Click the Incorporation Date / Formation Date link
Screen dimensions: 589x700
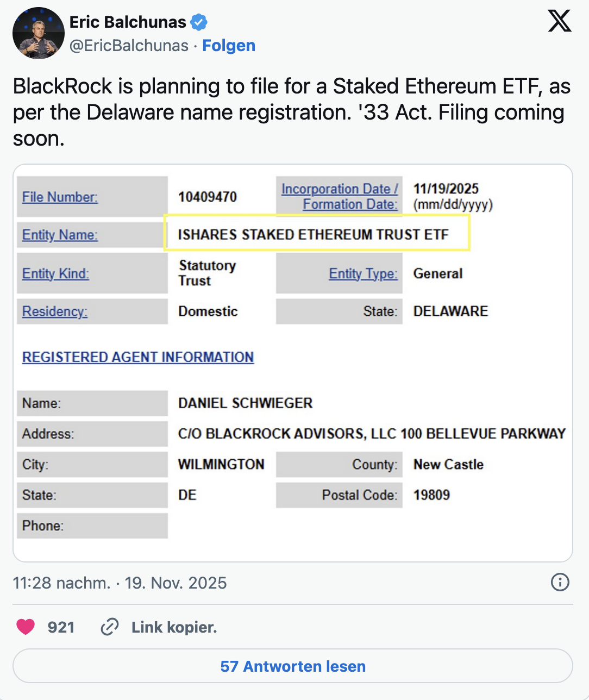pyautogui.click(x=340, y=197)
